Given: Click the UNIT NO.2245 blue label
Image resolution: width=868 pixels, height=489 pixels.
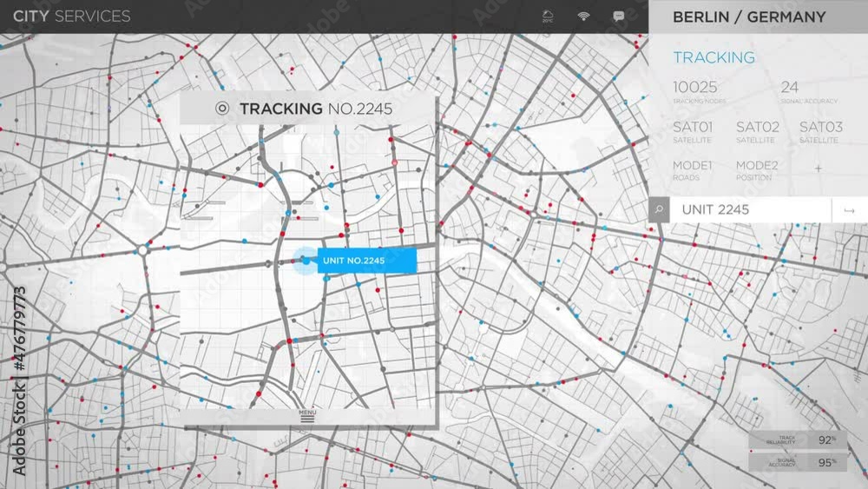Looking at the screenshot, I should [x=366, y=261].
